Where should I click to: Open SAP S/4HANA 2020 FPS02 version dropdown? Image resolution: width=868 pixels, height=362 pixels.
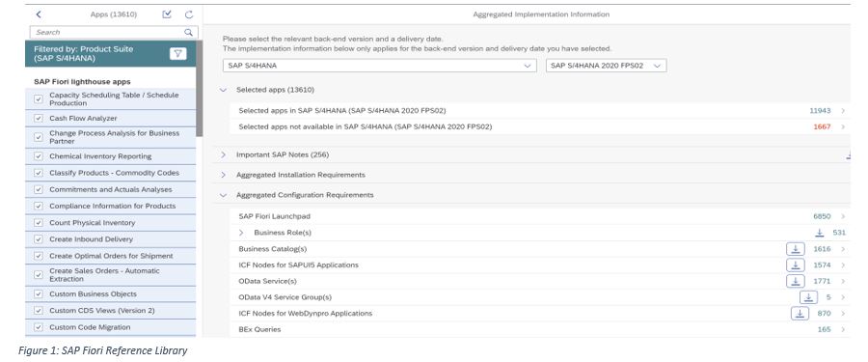pyautogui.click(x=607, y=66)
